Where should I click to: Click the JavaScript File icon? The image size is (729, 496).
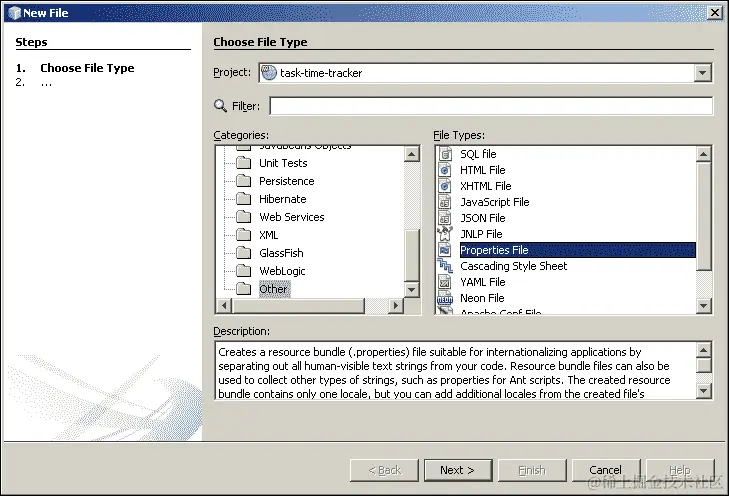445,202
